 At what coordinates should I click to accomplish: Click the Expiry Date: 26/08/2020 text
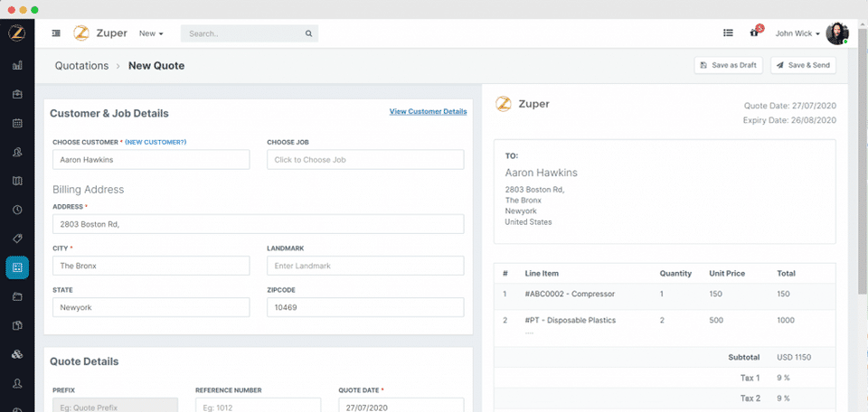[789, 120]
